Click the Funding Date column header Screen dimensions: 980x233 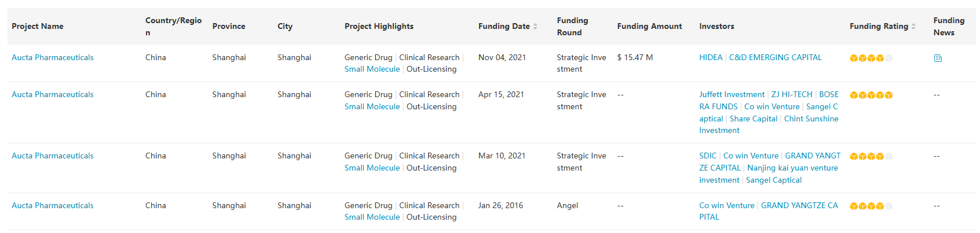pyautogui.click(x=504, y=26)
